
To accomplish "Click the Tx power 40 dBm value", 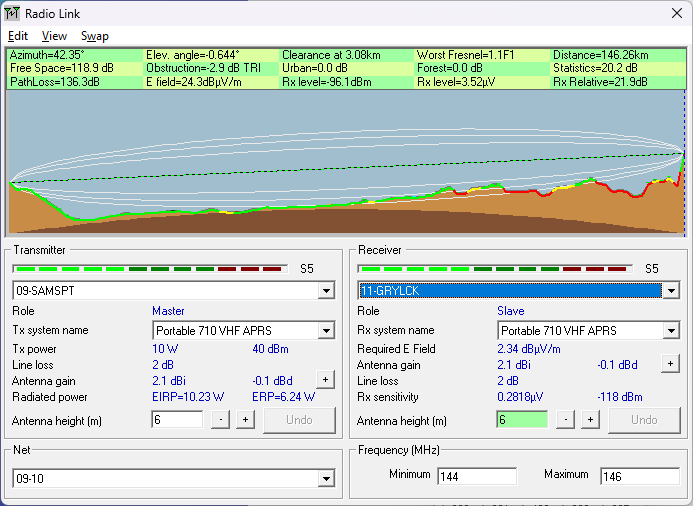I will [270, 349].
